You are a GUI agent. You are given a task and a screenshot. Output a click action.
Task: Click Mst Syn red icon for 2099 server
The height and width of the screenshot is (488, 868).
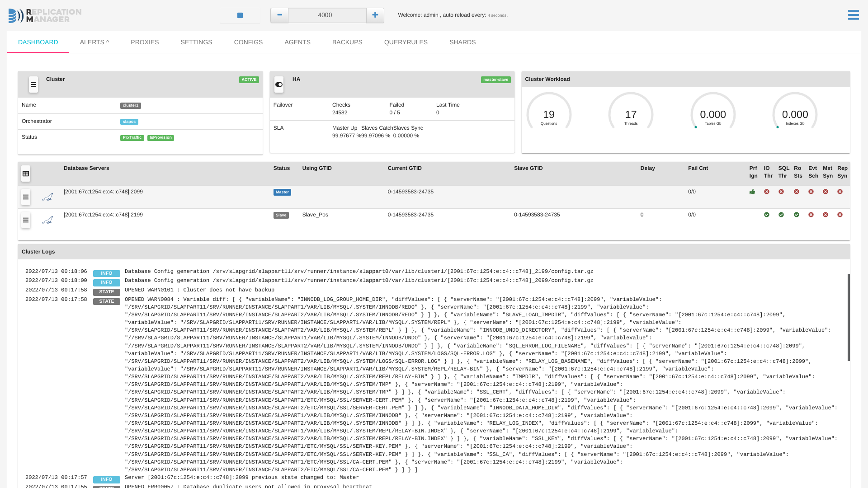[x=826, y=192]
